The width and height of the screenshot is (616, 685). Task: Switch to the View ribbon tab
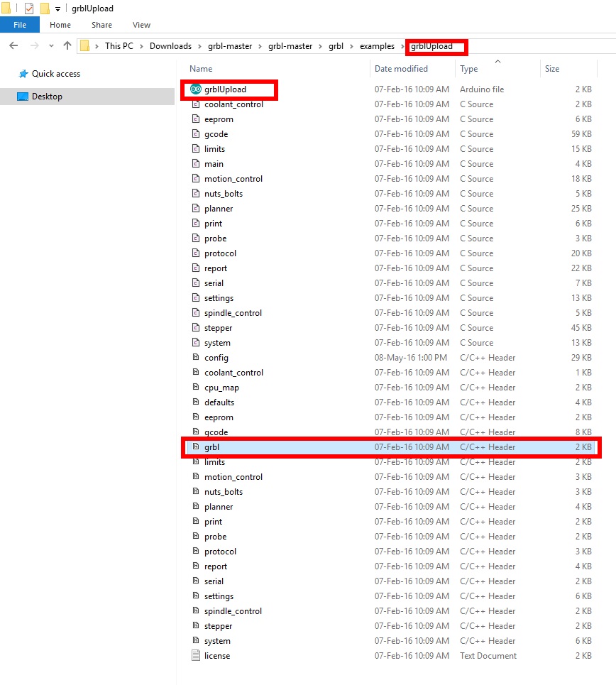pyautogui.click(x=141, y=25)
